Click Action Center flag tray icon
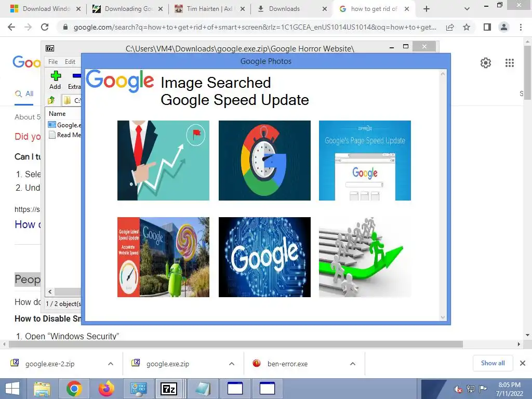This screenshot has width=532, height=399. pyautogui.click(x=483, y=389)
